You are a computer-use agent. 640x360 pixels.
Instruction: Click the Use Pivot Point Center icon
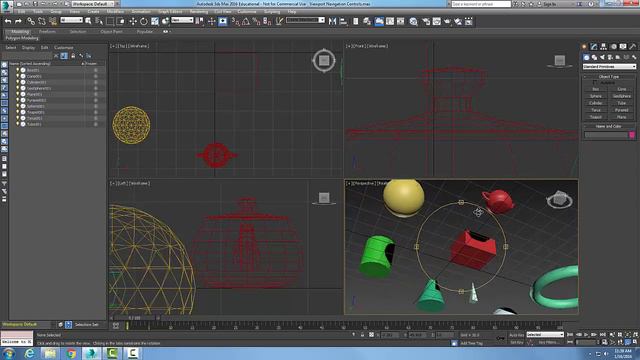point(200,21)
